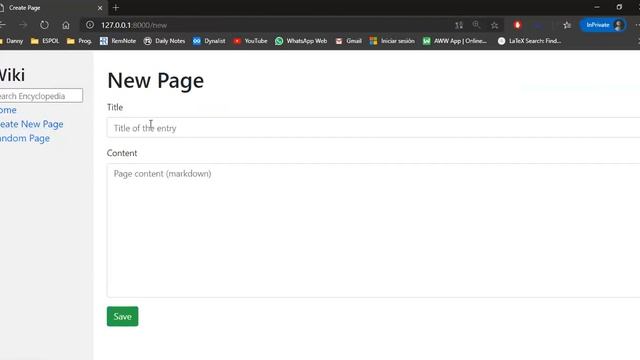The height and width of the screenshot is (360, 640).
Task: Click the Title of the entry input
Action: [x=373, y=128]
